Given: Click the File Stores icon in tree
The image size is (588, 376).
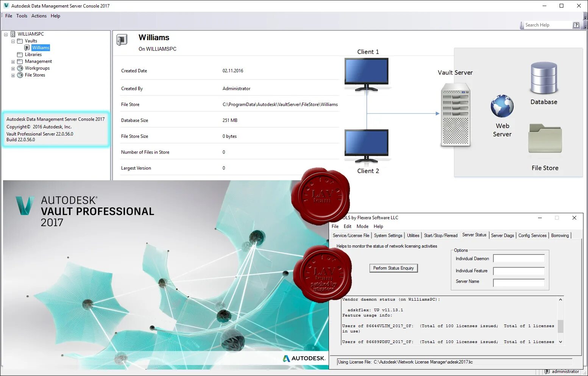Looking at the screenshot, I should (x=20, y=75).
